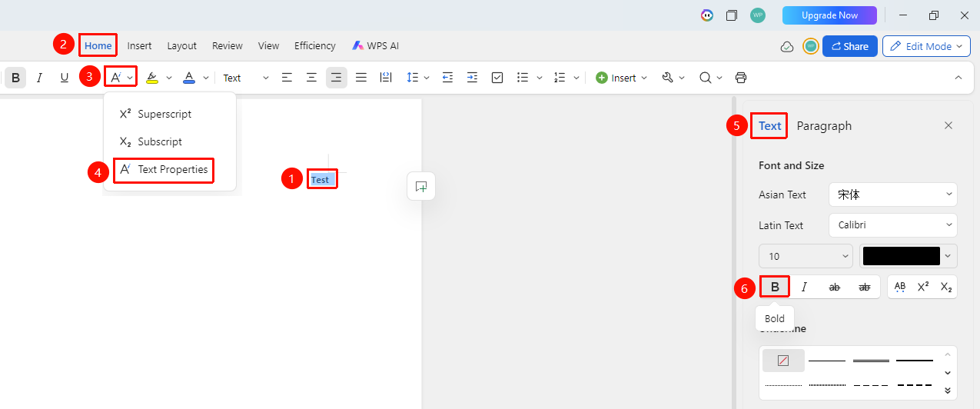Toggle Italic in the side panel
Screen dimensions: 980x409
804,287
